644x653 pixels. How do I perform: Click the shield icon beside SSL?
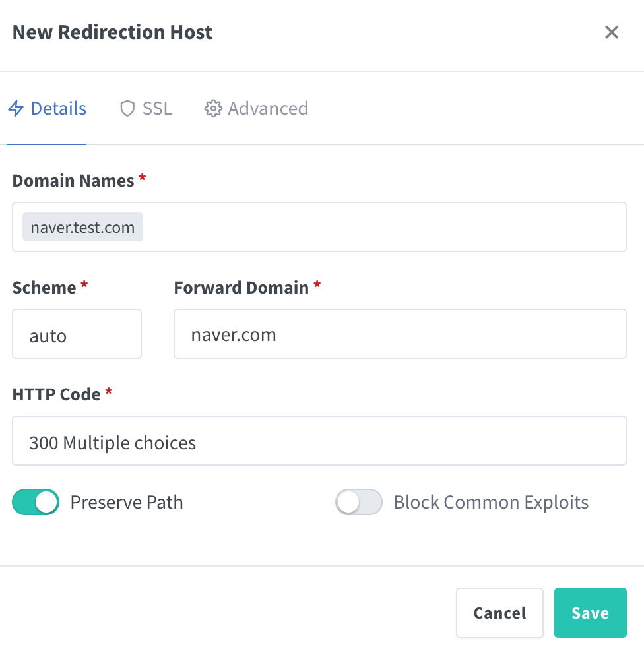tap(127, 108)
